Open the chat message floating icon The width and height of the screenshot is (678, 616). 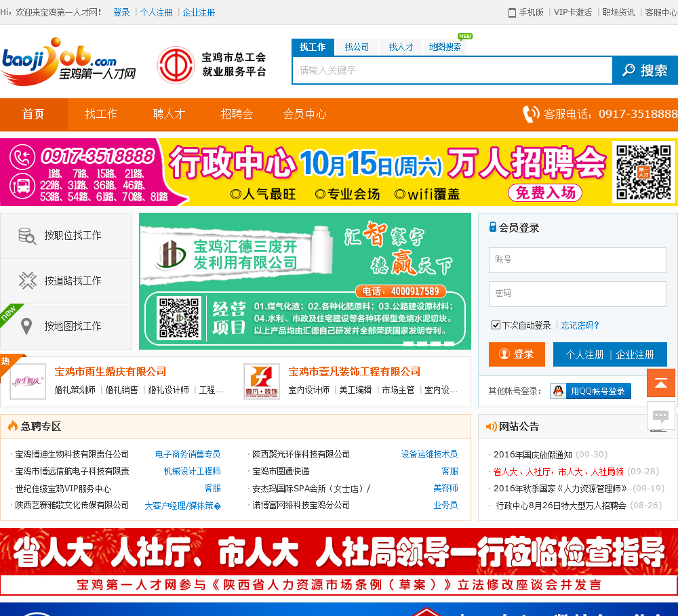660,416
